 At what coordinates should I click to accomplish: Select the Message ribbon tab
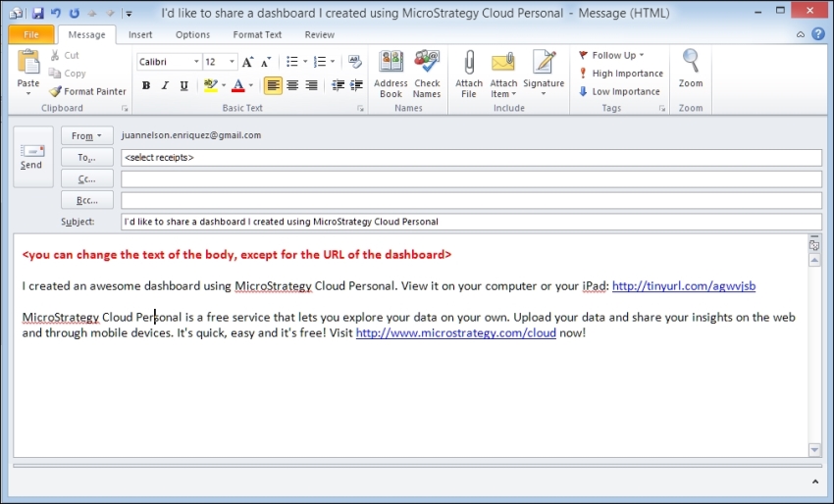(86, 34)
